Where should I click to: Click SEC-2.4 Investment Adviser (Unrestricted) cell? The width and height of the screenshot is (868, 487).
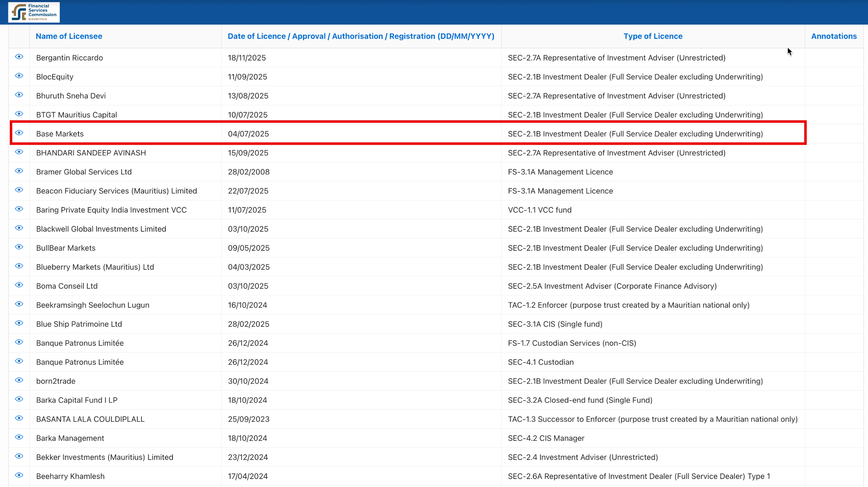(x=653, y=457)
